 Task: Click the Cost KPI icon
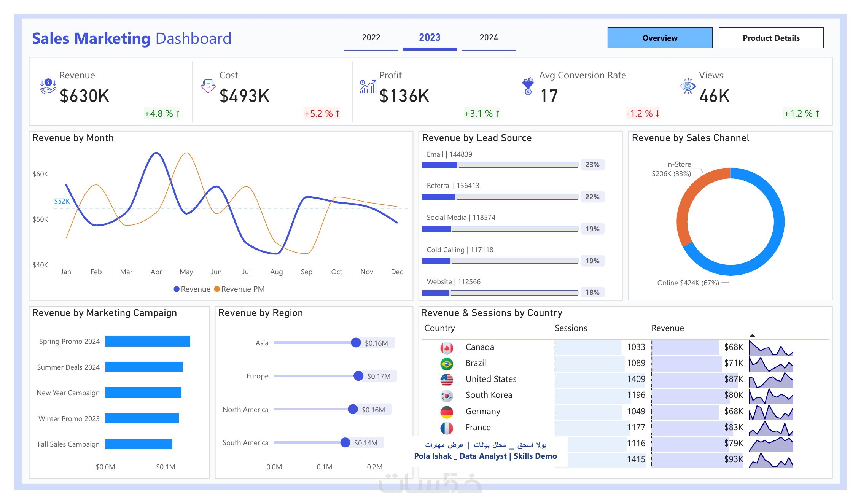click(x=208, y=86)
